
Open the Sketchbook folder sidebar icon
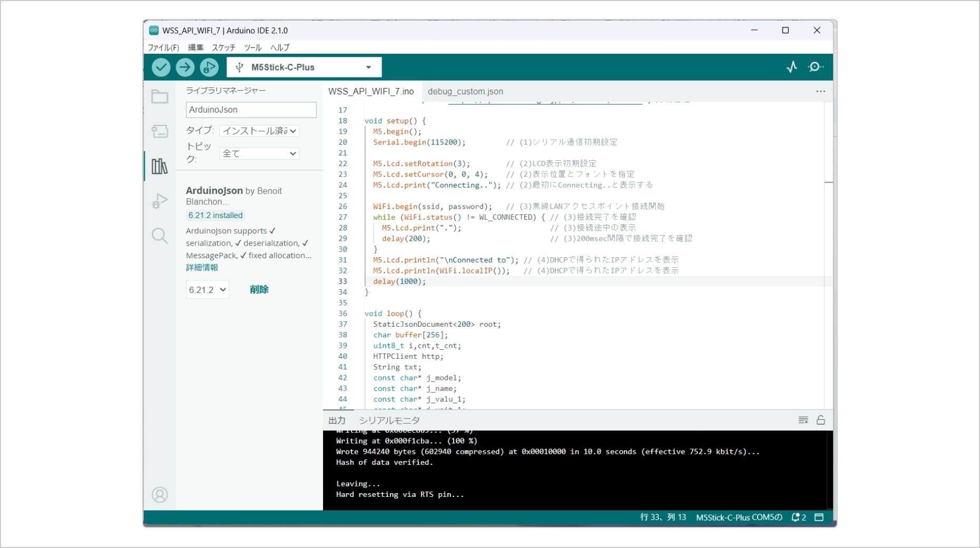click(x=160, y=96)
